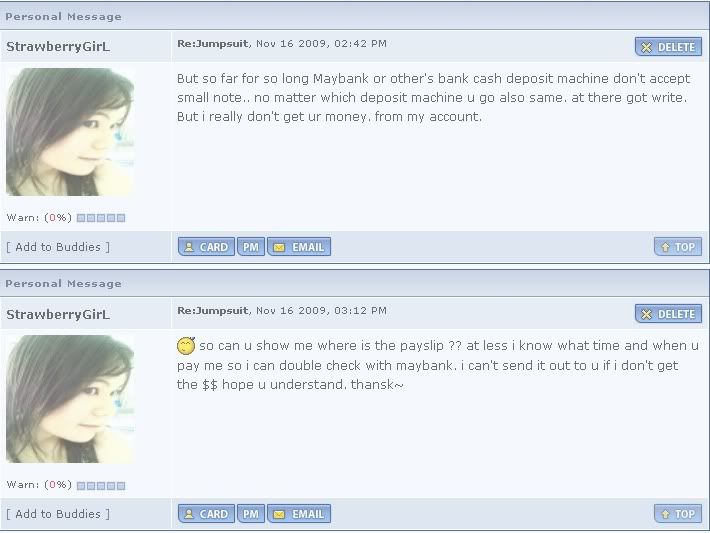
Task: Open StrawberryGirL username in second message
Action: coord(58,314)
